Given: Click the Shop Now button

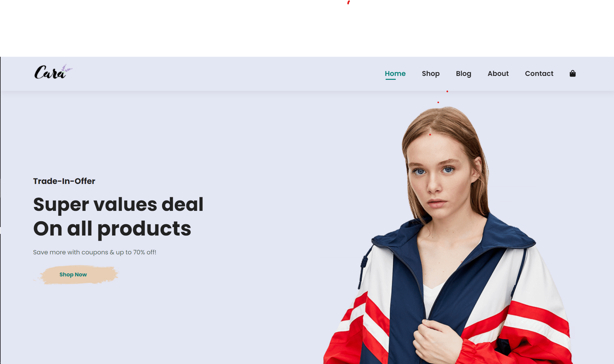Looking at the screenshot, I should (x=73, y=274).
